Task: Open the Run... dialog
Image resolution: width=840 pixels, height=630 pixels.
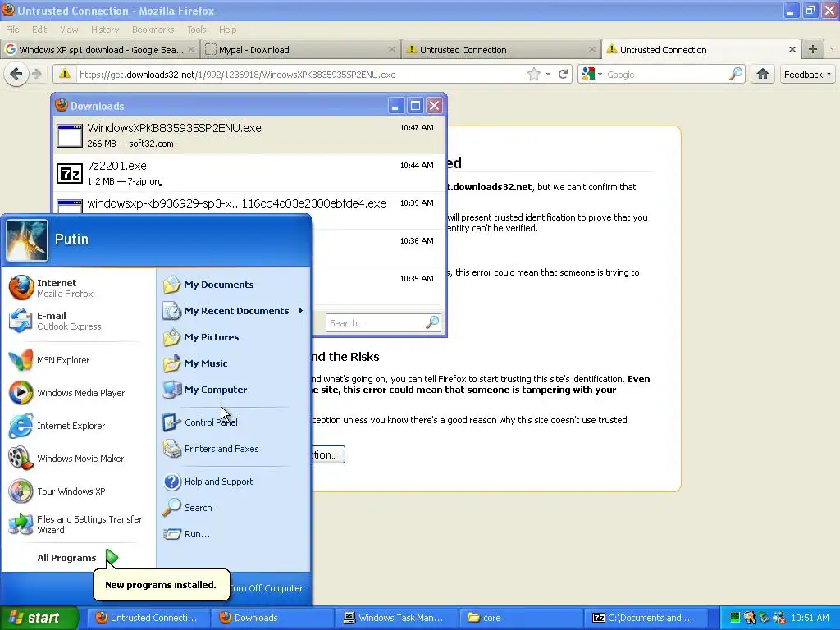Action: 234,533
